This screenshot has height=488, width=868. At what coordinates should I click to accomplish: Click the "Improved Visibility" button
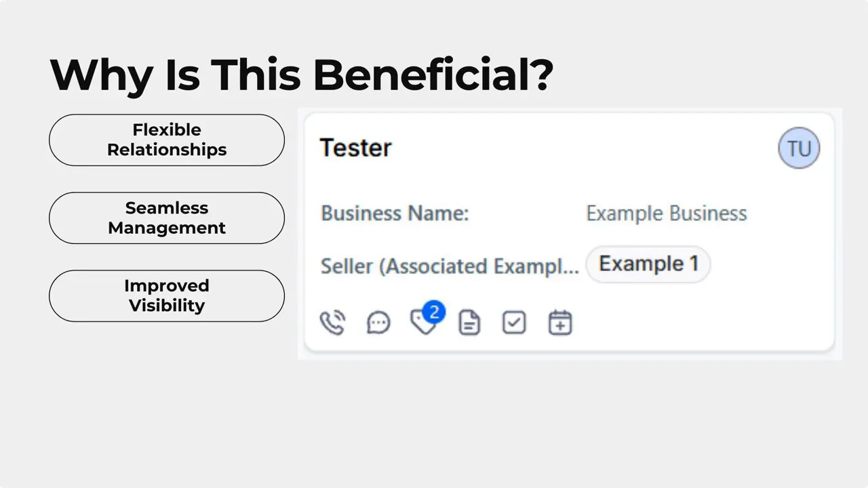pos(167,296)
